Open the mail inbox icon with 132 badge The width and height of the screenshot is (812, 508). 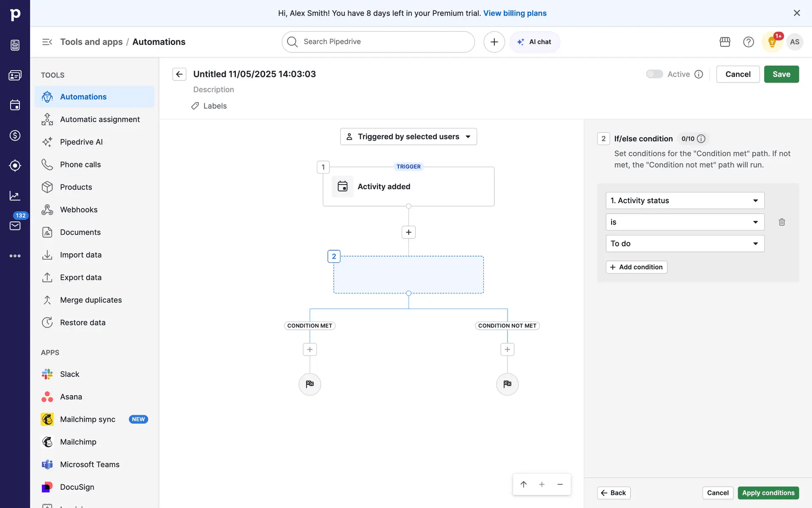pos(15,226)
